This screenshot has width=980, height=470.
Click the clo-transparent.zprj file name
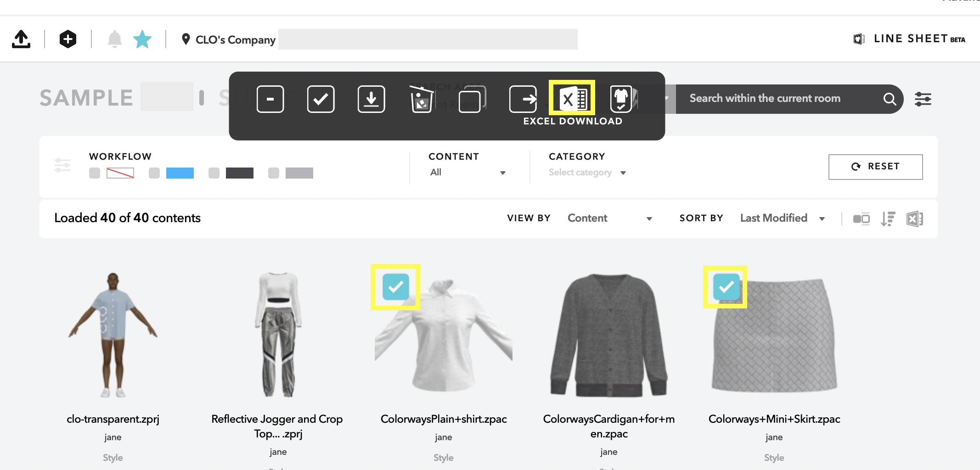point(113,419)
